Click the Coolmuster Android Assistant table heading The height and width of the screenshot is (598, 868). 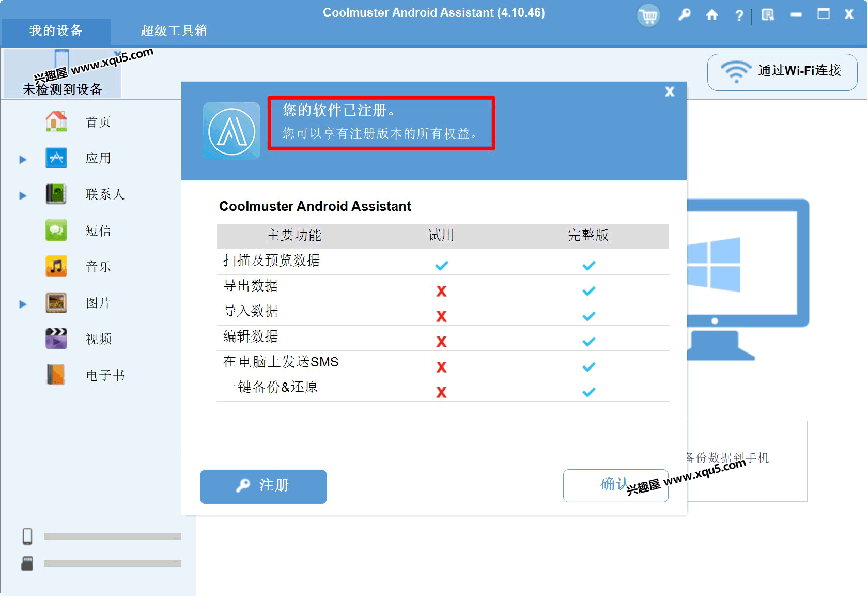click(315, 206)
